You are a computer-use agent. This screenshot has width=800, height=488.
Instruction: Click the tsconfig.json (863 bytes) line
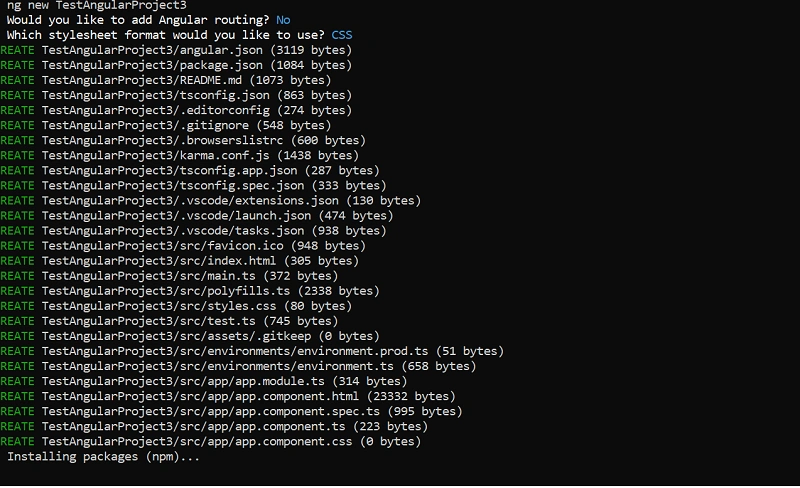point(176,95)
